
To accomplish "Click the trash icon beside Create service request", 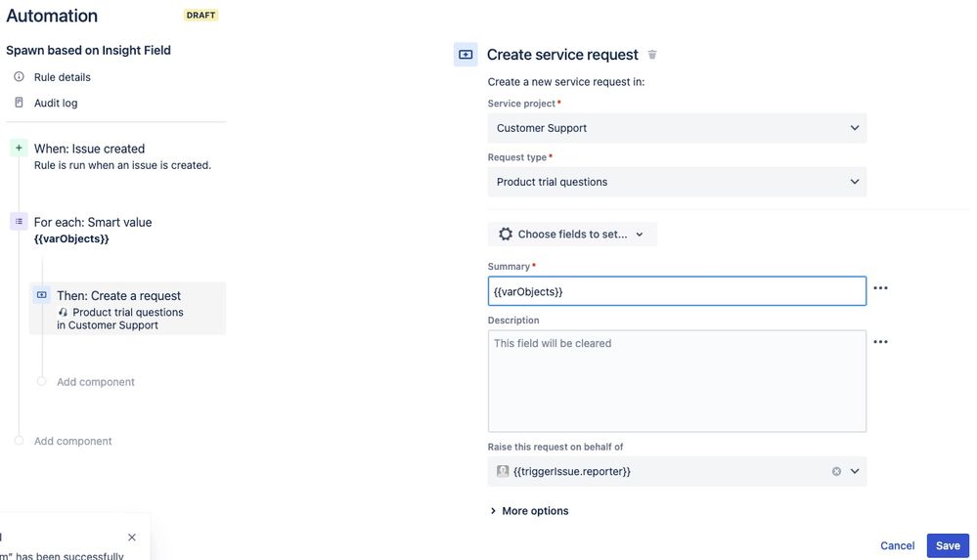I will pos(652,55).
